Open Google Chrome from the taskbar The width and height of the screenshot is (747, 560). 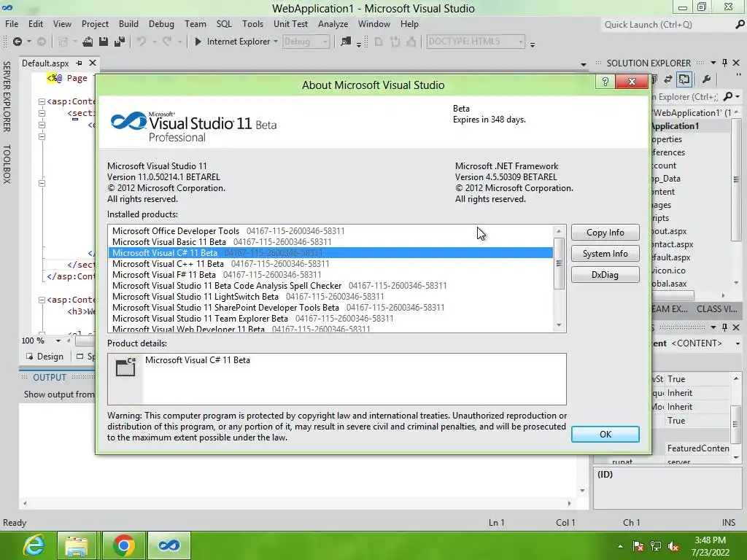(124, 545)
